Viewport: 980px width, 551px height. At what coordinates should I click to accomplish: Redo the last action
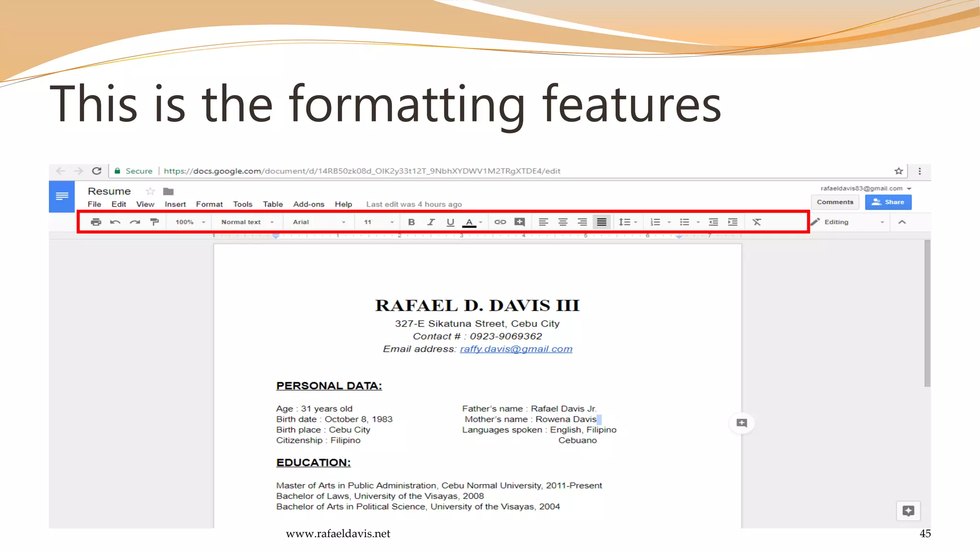[135, 222]
